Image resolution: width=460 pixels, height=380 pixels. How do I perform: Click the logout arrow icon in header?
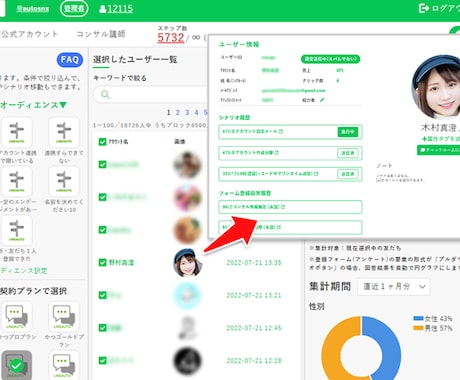pos(424,8)
